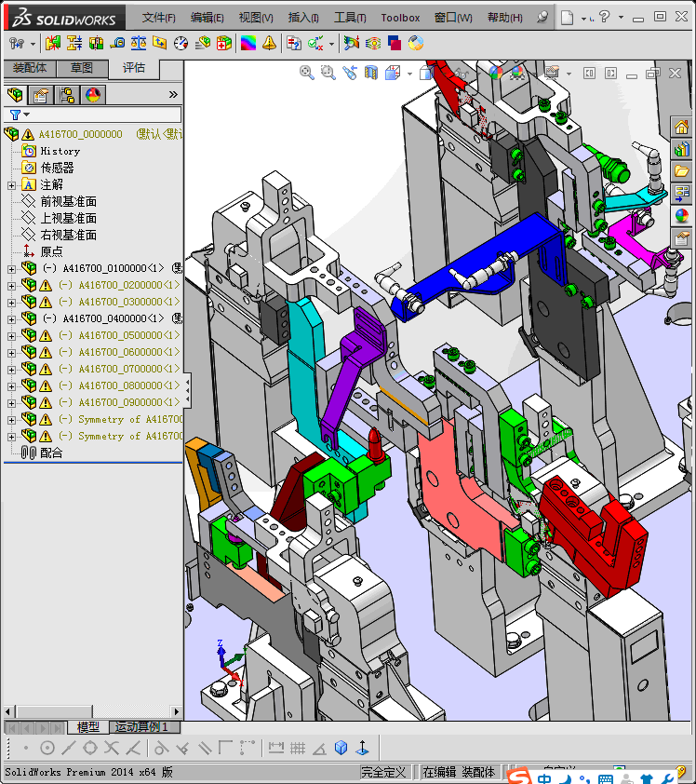Open the View Orientation dropdown arrow
Screen dimensions: 696x784
409,74
